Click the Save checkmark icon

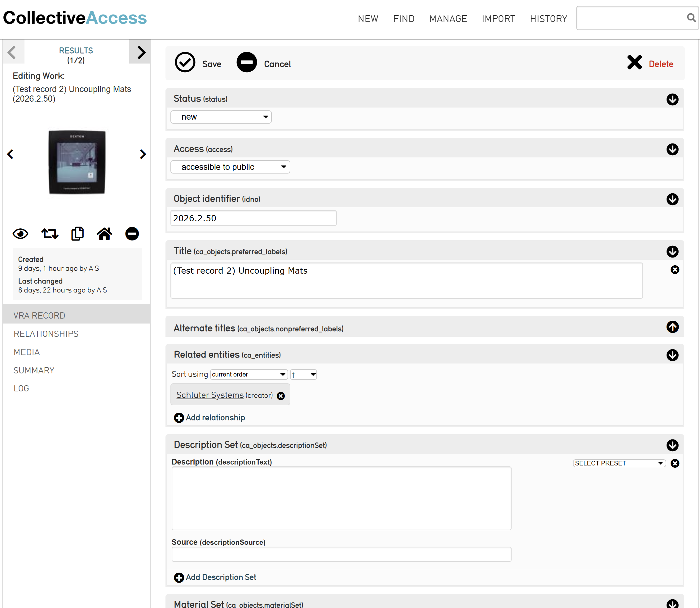click(x=185, y=62)
